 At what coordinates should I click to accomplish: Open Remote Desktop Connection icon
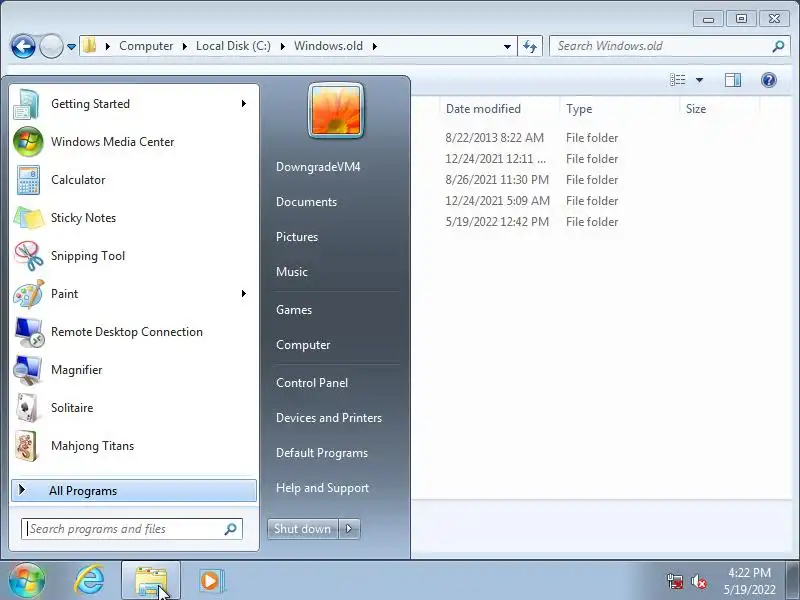[x=29, y=332]
